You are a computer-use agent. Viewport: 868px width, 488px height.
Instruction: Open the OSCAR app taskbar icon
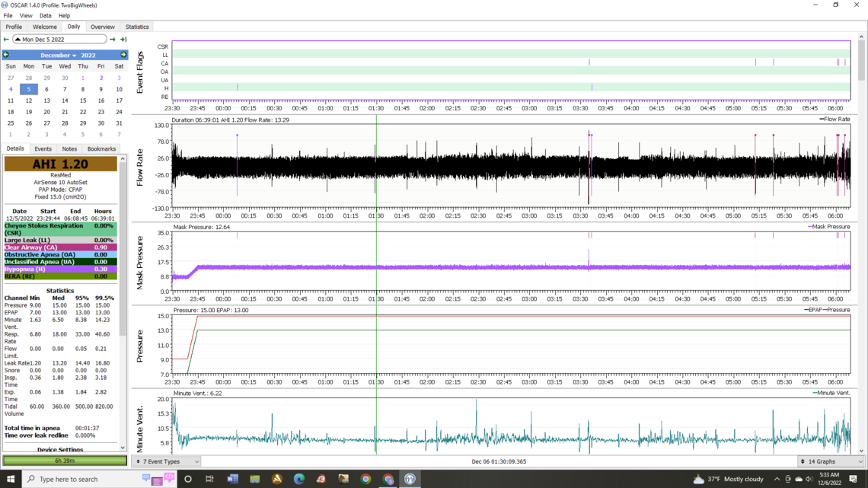pos(410,479)
